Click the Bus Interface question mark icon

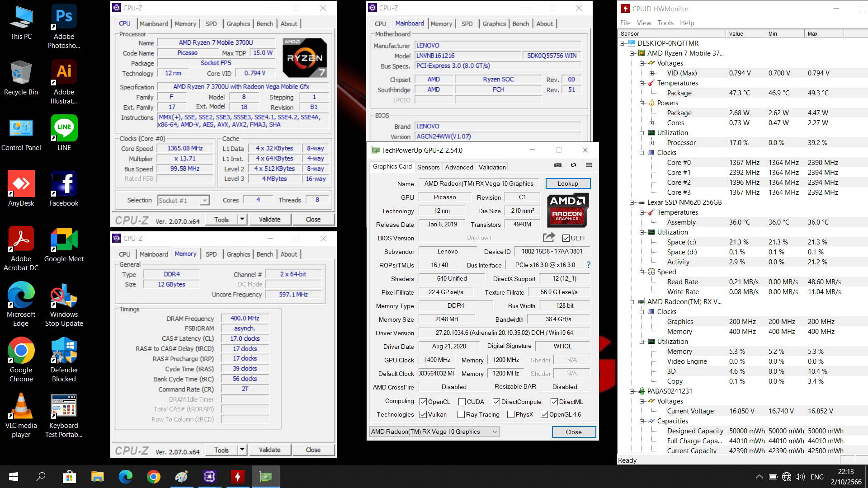click(588, 265)
